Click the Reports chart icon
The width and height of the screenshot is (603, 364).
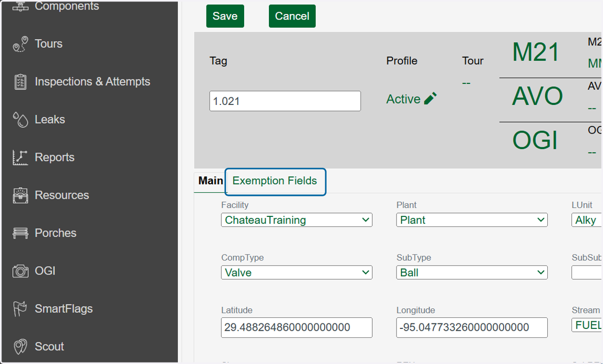pos(20,158)
